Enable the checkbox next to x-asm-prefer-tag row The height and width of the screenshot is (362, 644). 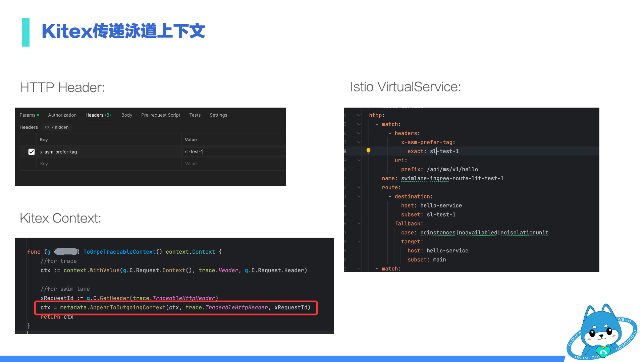pos(31,152)
